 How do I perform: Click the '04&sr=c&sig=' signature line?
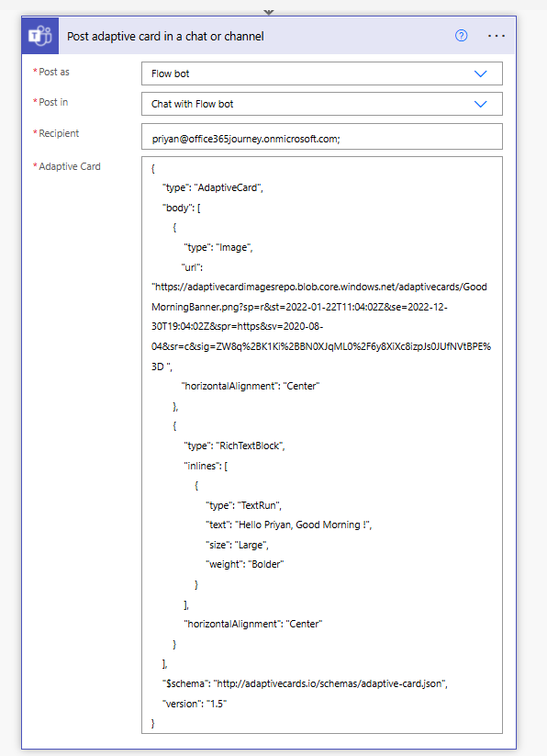pos(320,346)
